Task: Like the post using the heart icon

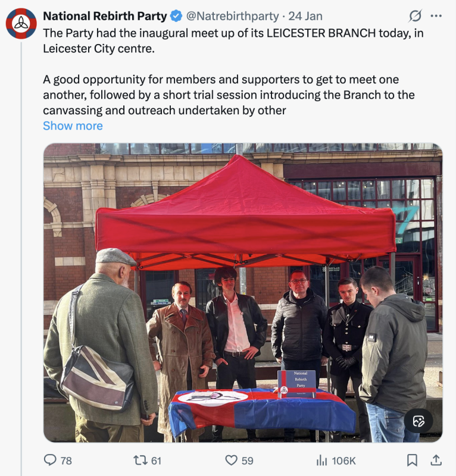Action: pyautogui.click(x=231, y=461)
